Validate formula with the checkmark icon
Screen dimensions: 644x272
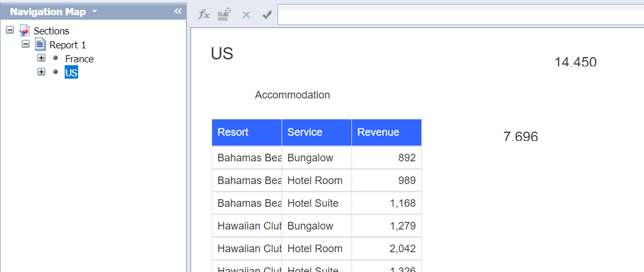point(267,15)
